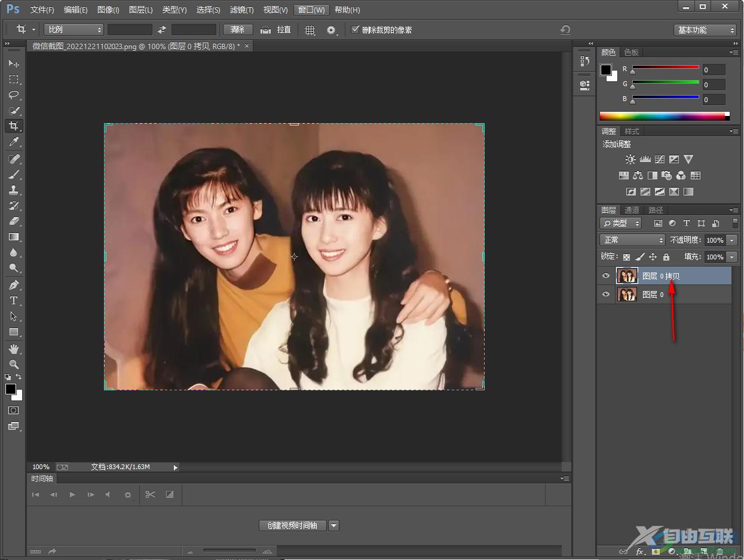
Task: Select the Dodge tool
Action: tap(13, 268)
